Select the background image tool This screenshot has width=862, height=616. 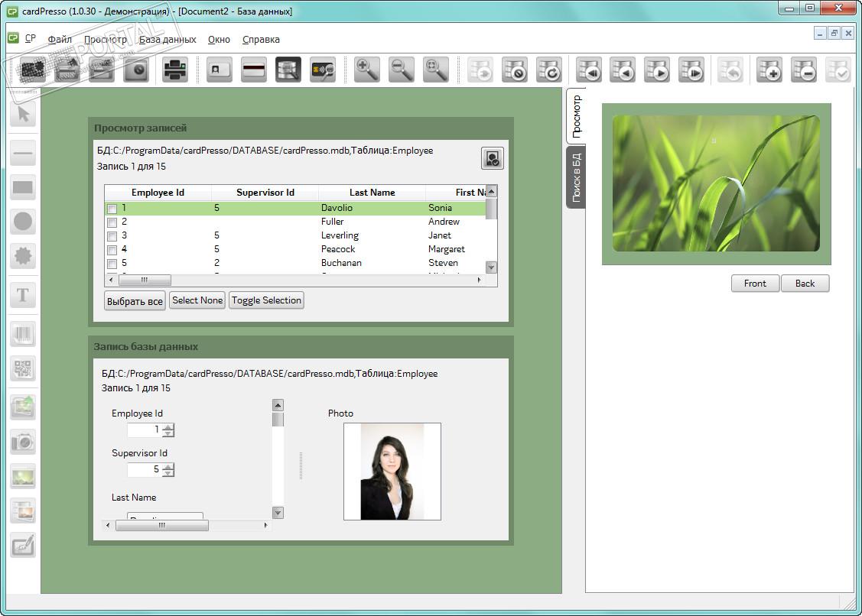pos(23,476)
